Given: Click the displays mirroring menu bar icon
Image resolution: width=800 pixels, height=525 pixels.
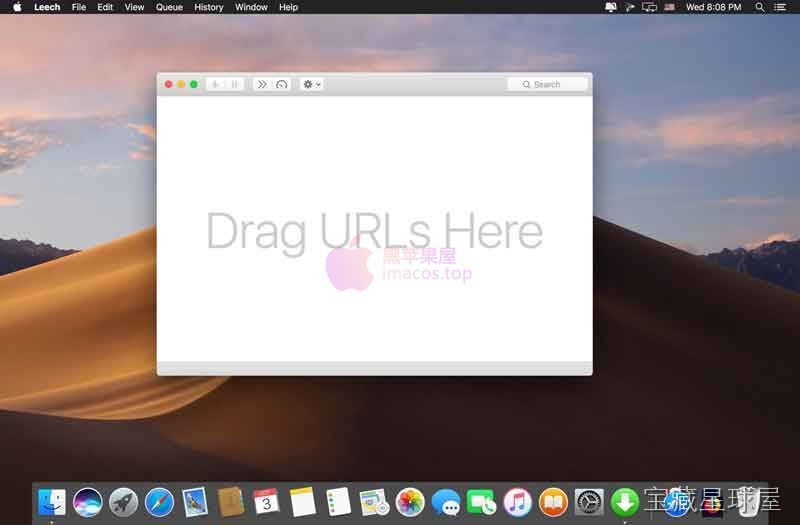Looking at the screenshot, I should (649, 7).
